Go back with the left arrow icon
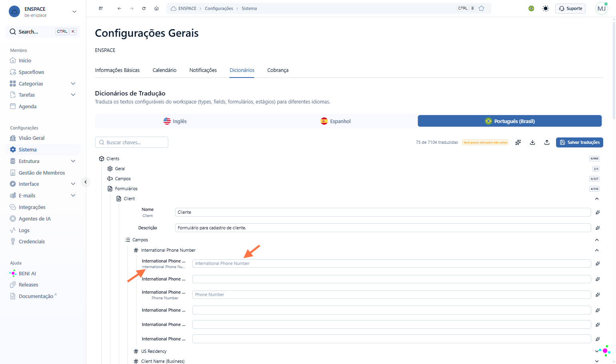Viewport: 616px width, 364px height. point(119,8)
